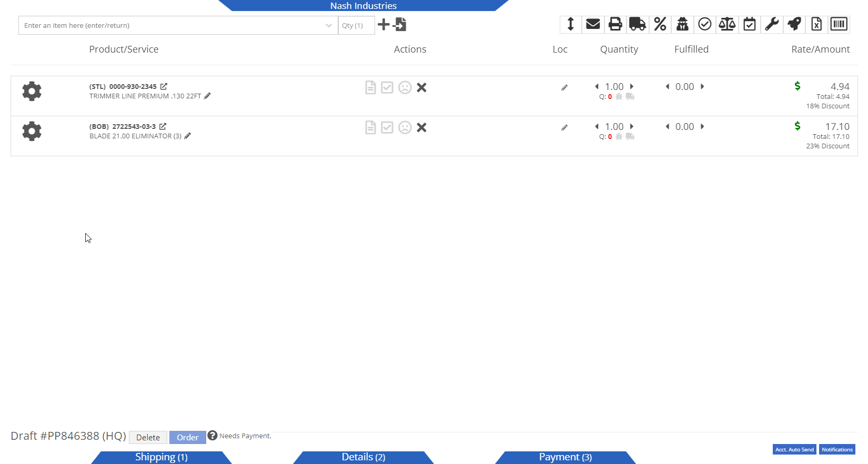Click the Delete draft button

tap(148, 437)
